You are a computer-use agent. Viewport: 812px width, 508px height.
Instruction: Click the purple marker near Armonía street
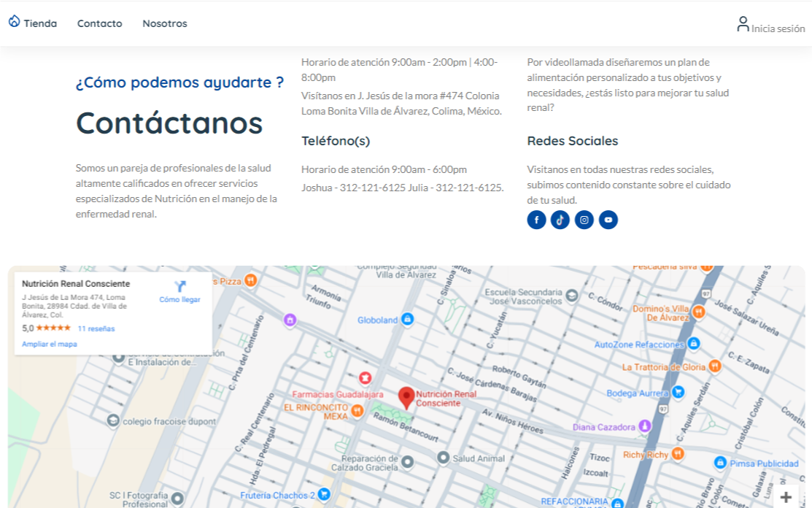(x=290, y=320)
